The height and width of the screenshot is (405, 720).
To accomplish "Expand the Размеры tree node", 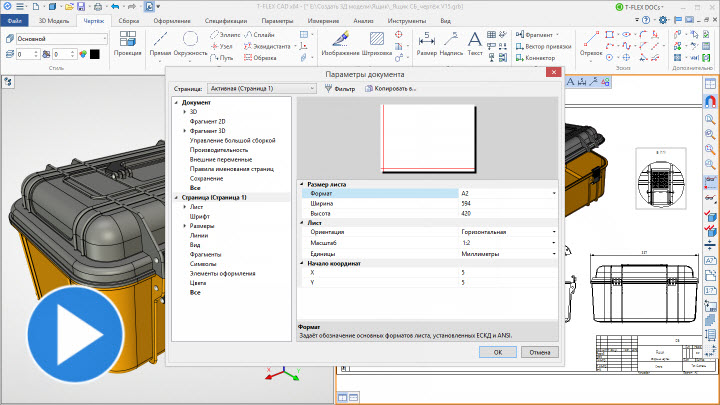I will 184,227.
